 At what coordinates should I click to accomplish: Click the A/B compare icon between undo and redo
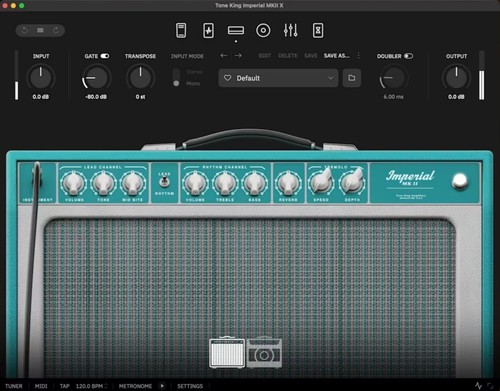point(40,30)
